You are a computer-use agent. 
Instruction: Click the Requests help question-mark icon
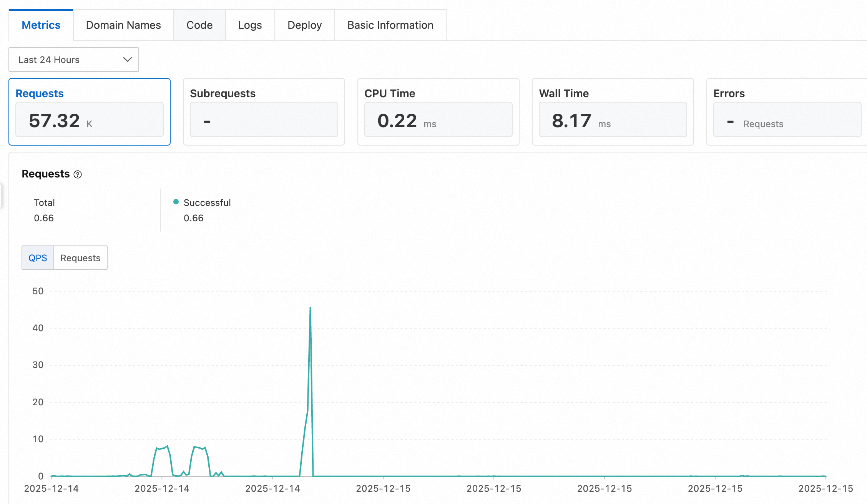point(78,174)
